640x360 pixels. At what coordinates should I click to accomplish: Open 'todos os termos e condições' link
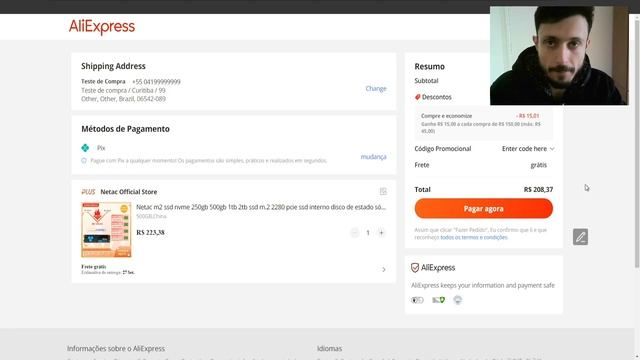(474, 238)
